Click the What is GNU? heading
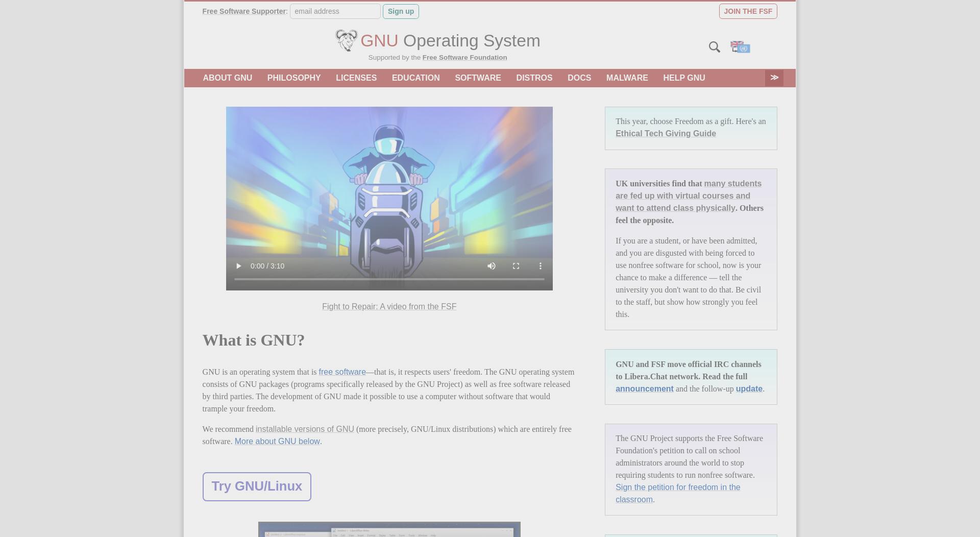Screen dimensions: 980x537 point(253,340)
